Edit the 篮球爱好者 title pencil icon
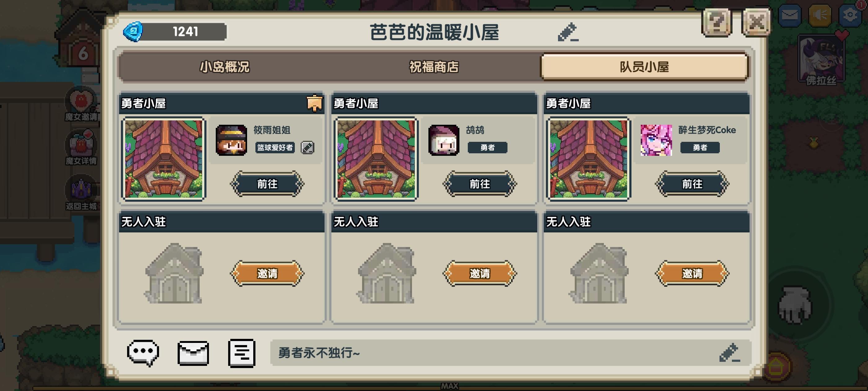Image resolution: width=868 pixels, height=391 pixels. click(x=307, y=147)
